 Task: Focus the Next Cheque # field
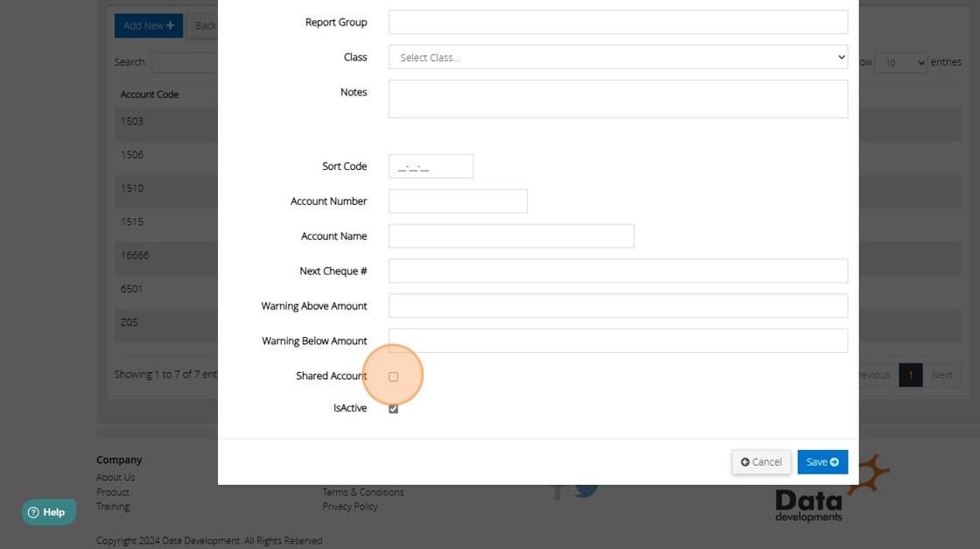tap(618, 271)
